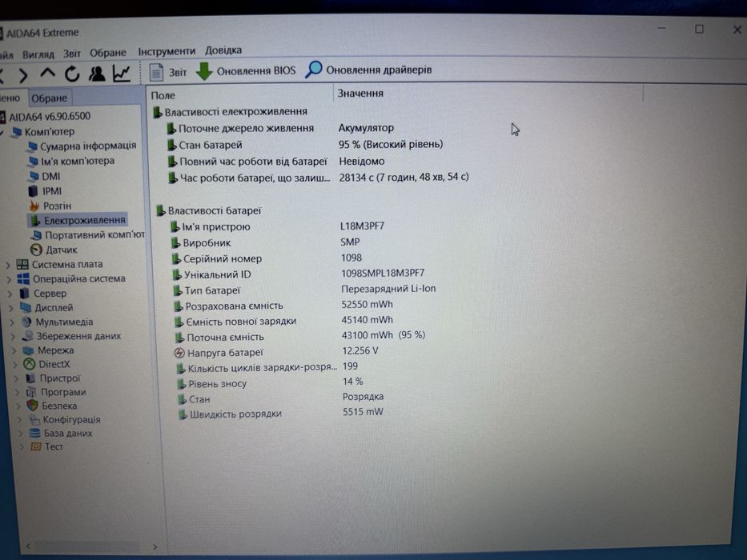Click the Сервер icon in tree

pos(24,294)
